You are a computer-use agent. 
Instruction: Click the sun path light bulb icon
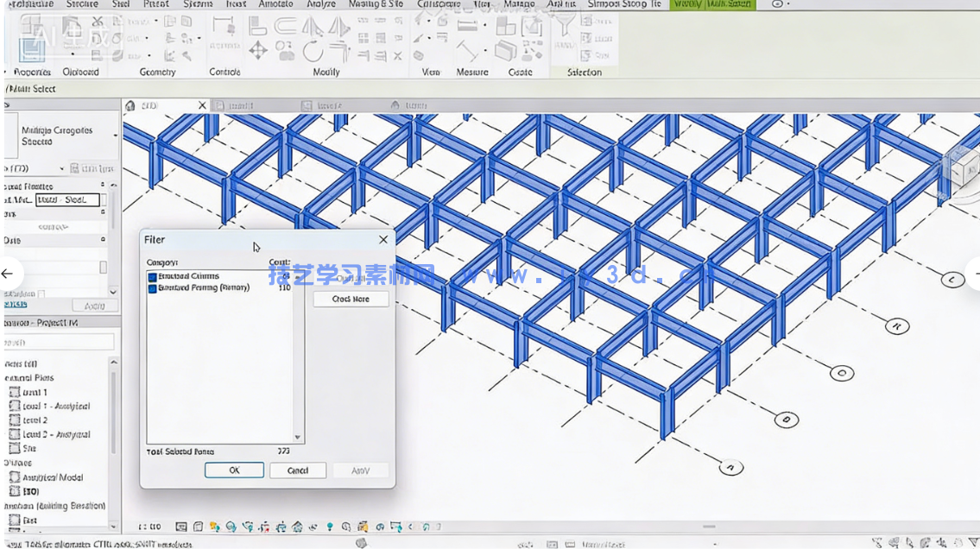tap(329, 527)
